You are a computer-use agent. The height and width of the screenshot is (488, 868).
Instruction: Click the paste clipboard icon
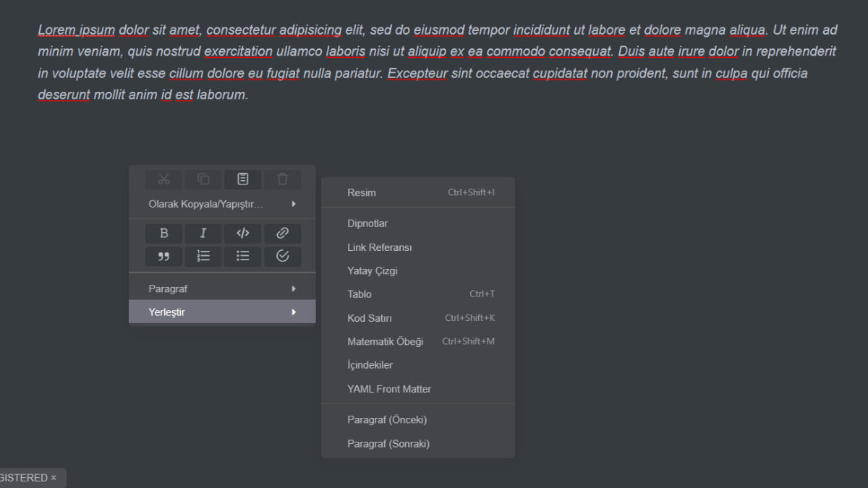(243, 179)
